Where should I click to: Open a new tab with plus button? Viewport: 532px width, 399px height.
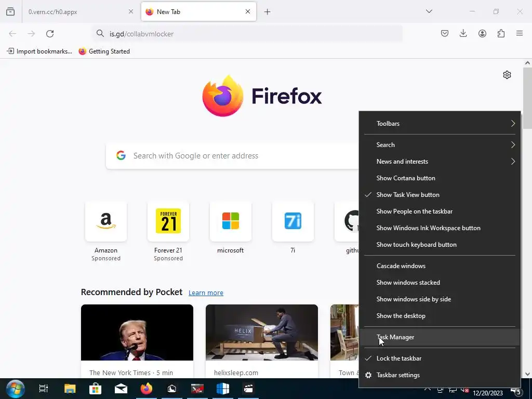pos(268,12)
